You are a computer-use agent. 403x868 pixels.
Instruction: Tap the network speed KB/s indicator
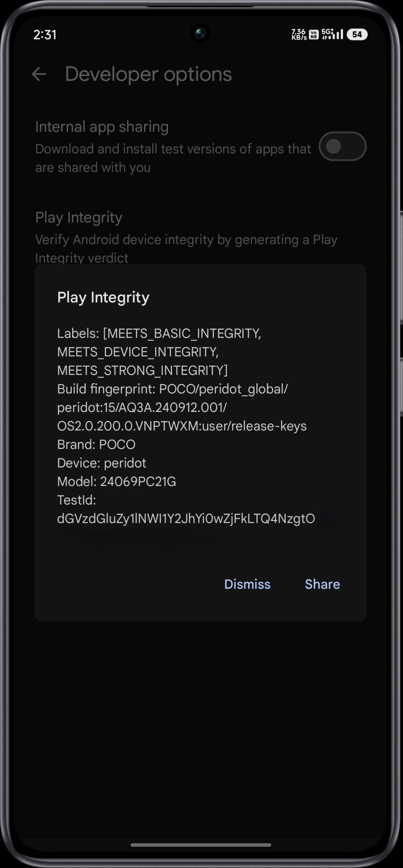299,34
